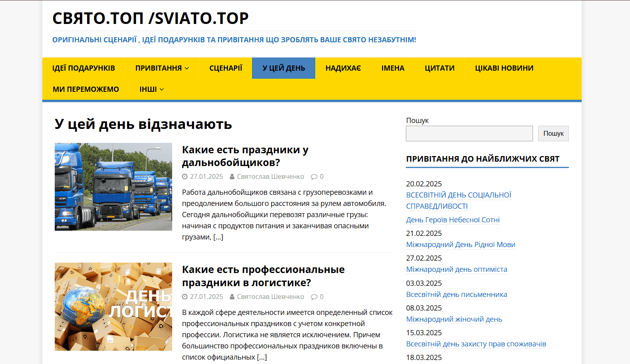Click comment bubble icon of logistics article
The height and width of the screenshot is (364, 630).
(x=314, y=297)
